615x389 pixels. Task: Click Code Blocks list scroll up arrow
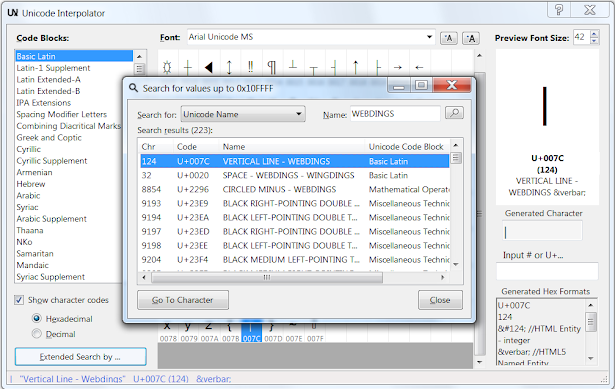point(139,56)
